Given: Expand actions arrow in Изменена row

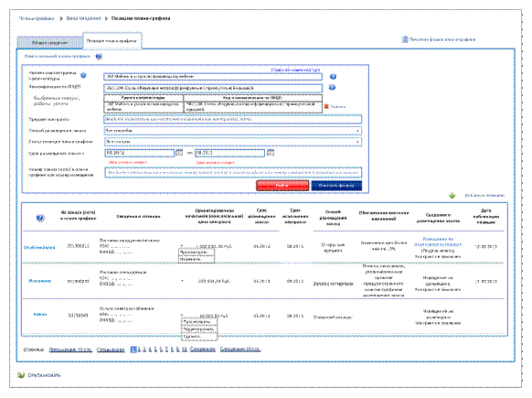Looking at the screenshot, I should pos(182,281).
